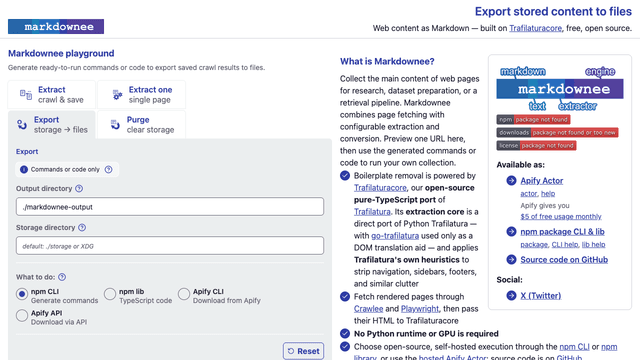Screen dimensions: 640x360
Task: Select the npm lib TypeScript code option
Action: pyautogui.click(x=110, y=294)
